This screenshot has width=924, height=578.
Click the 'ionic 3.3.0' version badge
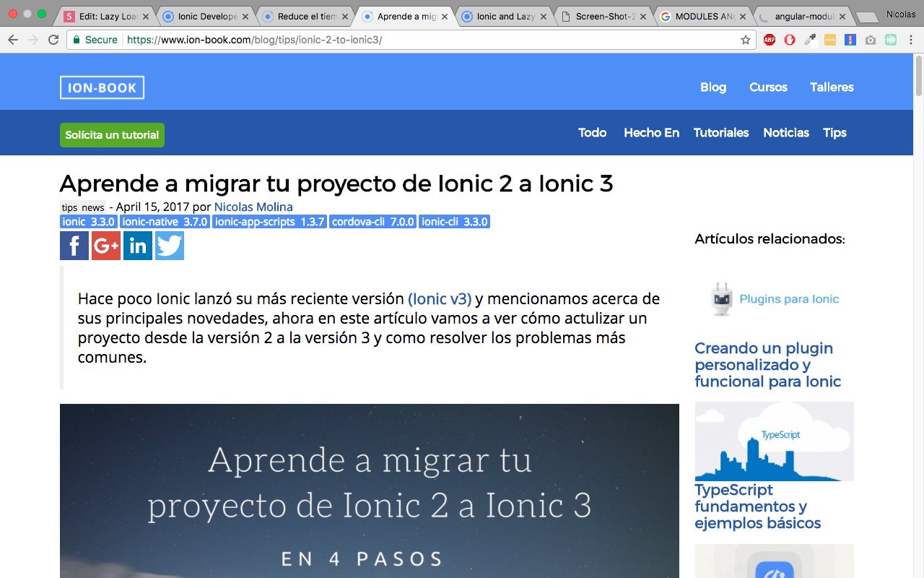pos(89,222)
